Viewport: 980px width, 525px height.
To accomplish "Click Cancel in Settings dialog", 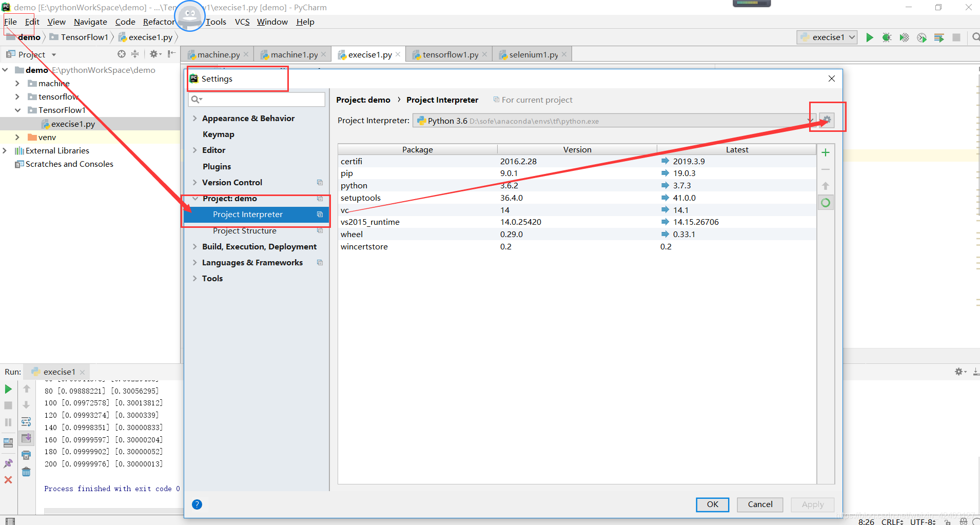I will coord(760,504).
